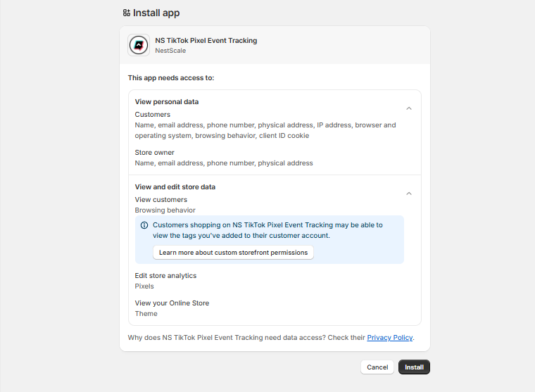Open Learn more about custom storefront permissions
The image size is (535, 392).
coord(234,253)
